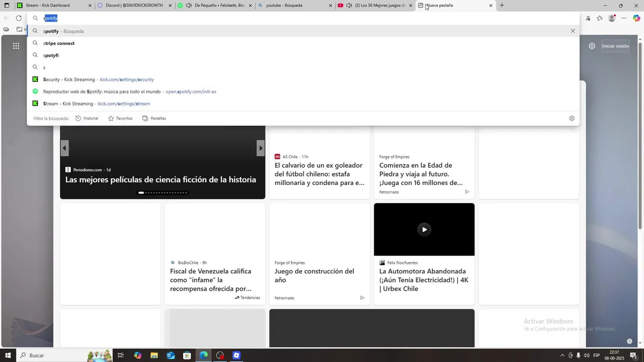Open the apps grid launcher icon
Viewport: 644px width, 362px height.
pos(16,46)
